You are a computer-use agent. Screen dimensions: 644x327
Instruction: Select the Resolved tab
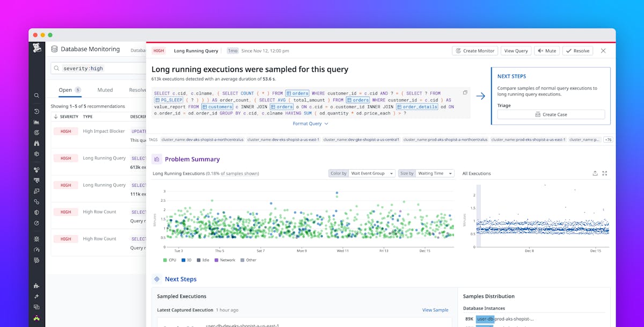(138, 90)
